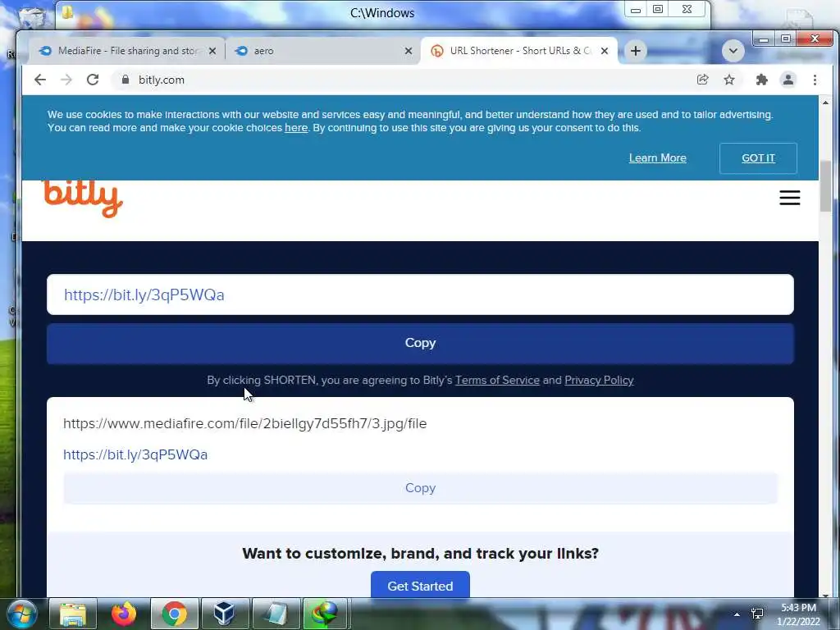This screenshot has width=840, height=630.
Task: Show hidden tray icons arrow
Action: pyautogui.click(x=737, y=614)
